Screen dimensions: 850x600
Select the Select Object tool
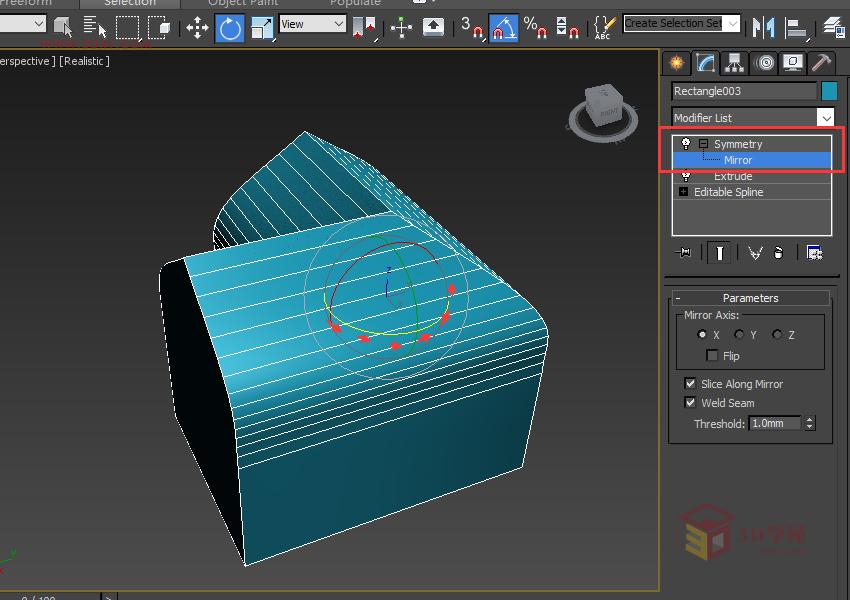point(63,26)
